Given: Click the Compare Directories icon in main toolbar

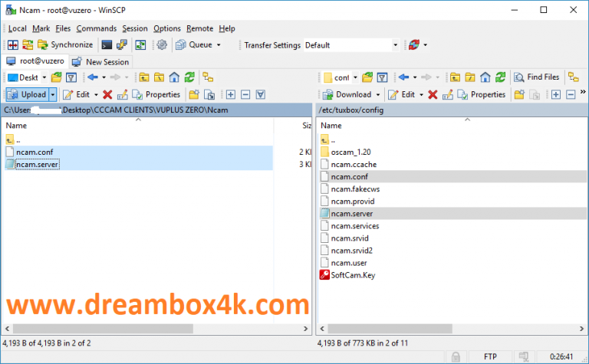Looking at the screenshot, I should pyautogui.click(x=13, y=45).
